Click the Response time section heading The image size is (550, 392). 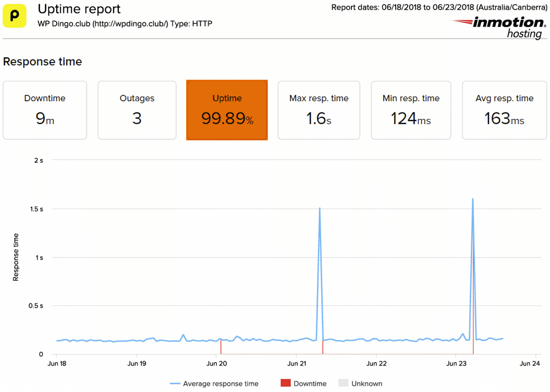click(42, 62)
